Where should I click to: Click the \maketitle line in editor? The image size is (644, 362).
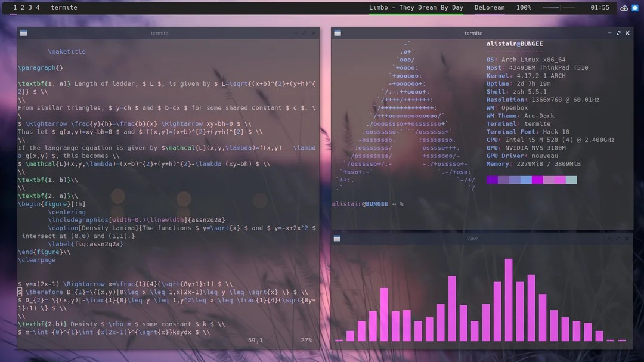67,52
